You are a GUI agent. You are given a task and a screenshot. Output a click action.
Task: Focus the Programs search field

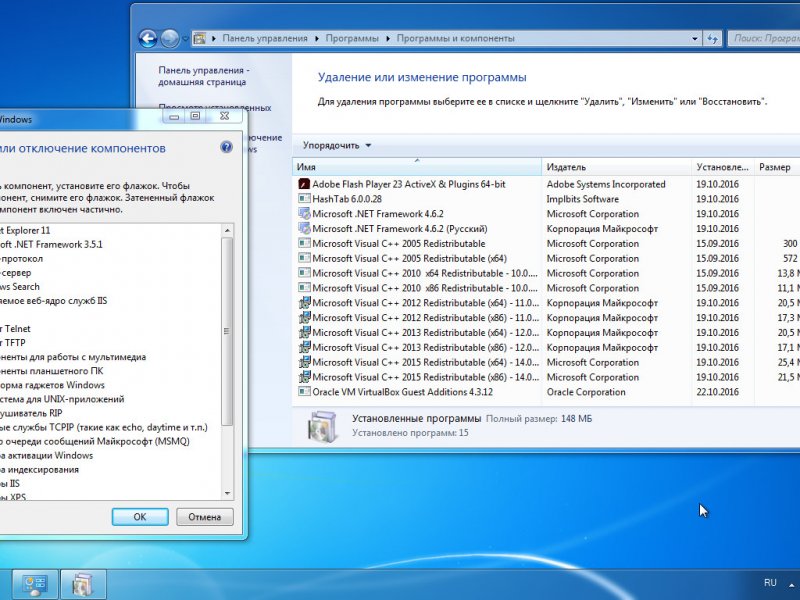(x=764, y=38)
